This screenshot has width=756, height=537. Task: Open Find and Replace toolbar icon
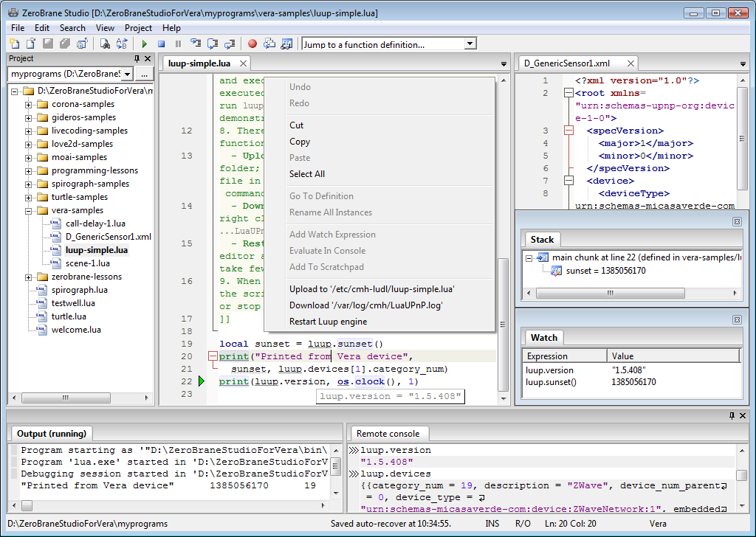click(x=122, y=44)
